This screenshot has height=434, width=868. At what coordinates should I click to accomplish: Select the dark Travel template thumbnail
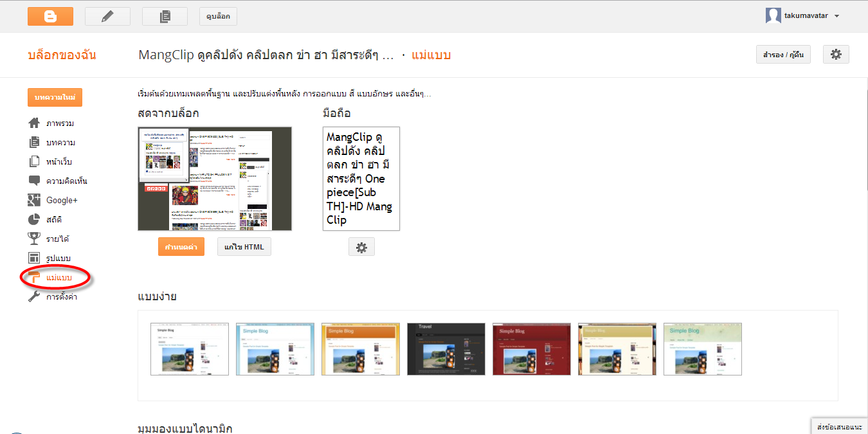tap(446, 349)
